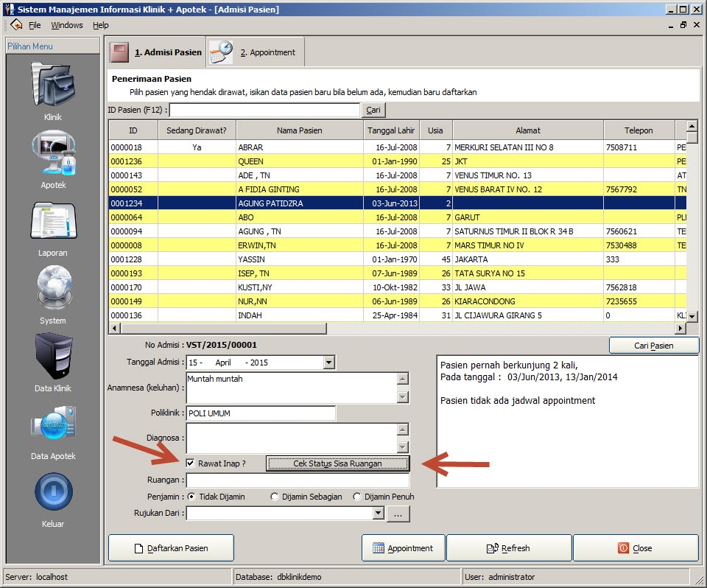Viewport: 707px width, 588px height.
Task: Open the Tanggal Admisi date dropdown
Action: click(x=329, y=363)
